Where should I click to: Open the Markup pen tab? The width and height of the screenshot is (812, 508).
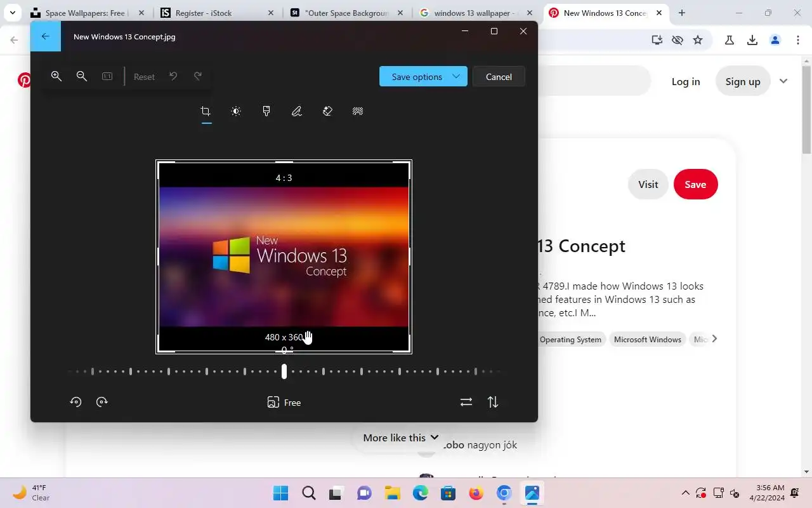click(x=297, y=111)
